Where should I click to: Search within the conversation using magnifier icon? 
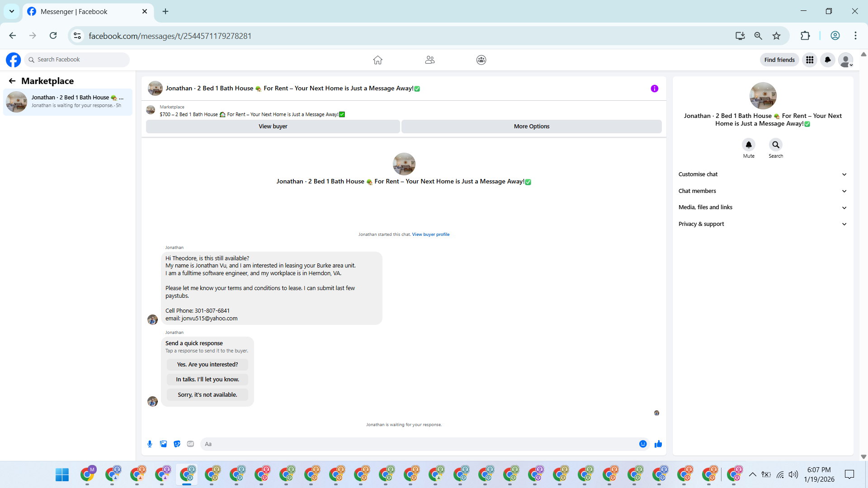[776, 145]
